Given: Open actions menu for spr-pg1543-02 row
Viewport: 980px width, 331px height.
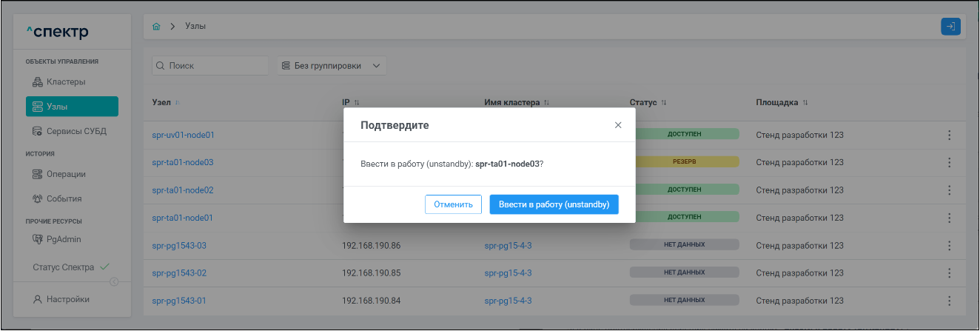Looking at the screenshot, I should (x=949, y=273).
